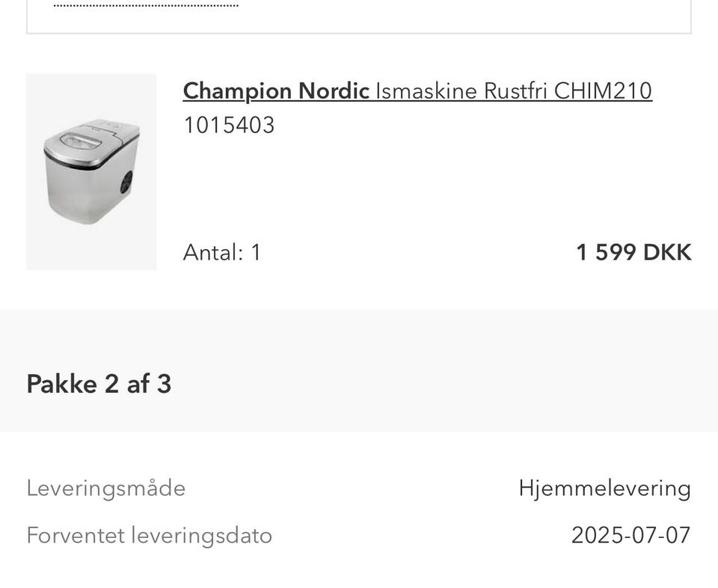
Task: Click the Leveringsmåde label
Action: [x=105, y=489]
